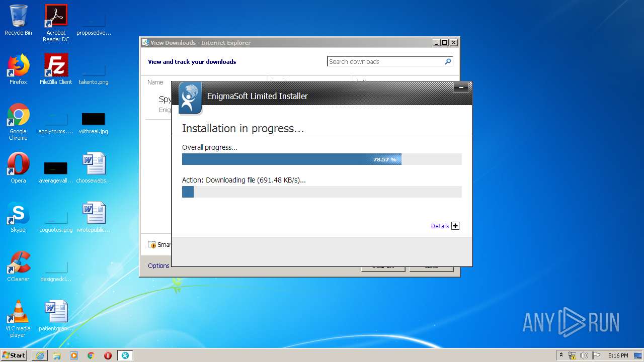Click SmartScreen shield icon in View Downloads
Image resolution: width=644 pixels, height=362 pixels.
tap(152, 245)
